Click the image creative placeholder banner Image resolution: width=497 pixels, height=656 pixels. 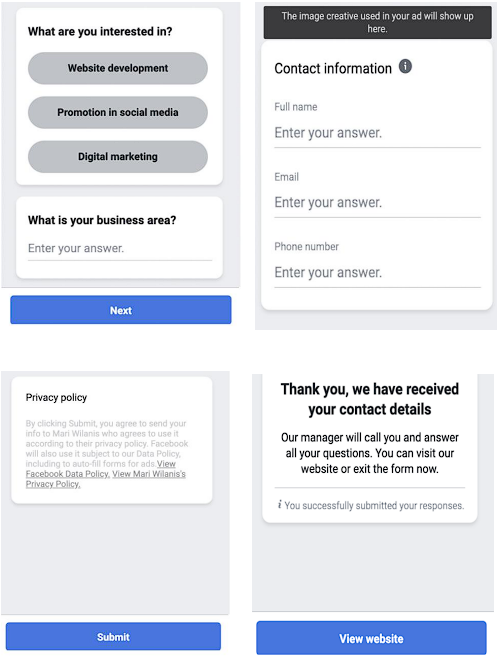click(x=377, y=22)
